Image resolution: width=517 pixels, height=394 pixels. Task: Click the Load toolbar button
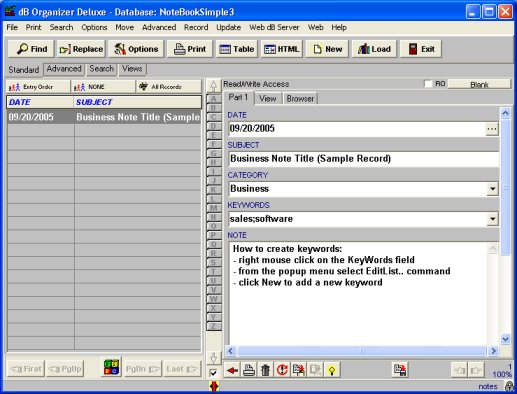(374, 49)
